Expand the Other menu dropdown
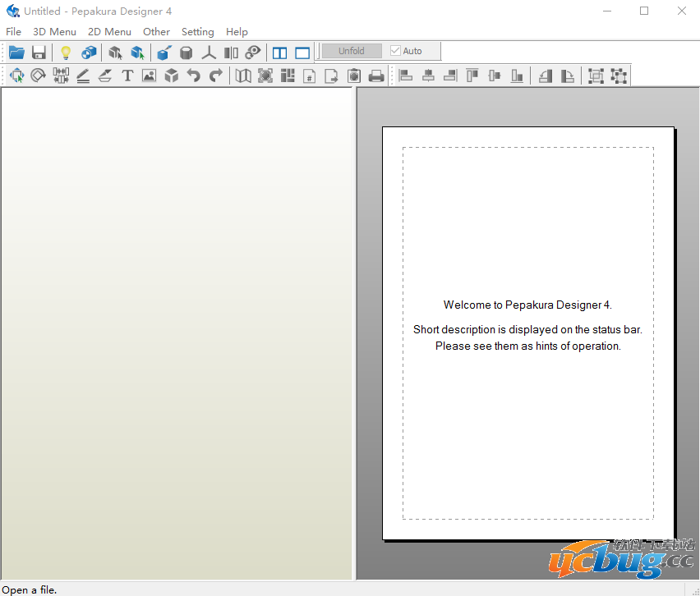Image resolution: width=700 pixels, height=596 pixels. click(x=156, y=32)
